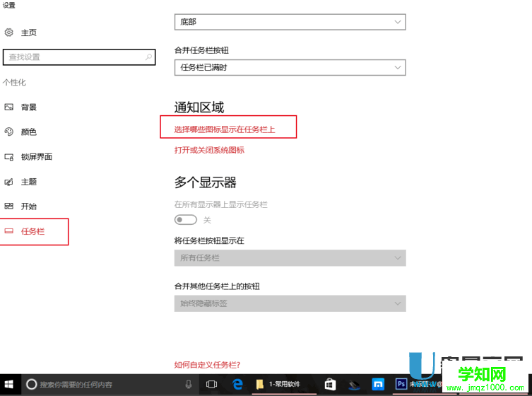Focus the 查找设置 search field

(79, 57)
